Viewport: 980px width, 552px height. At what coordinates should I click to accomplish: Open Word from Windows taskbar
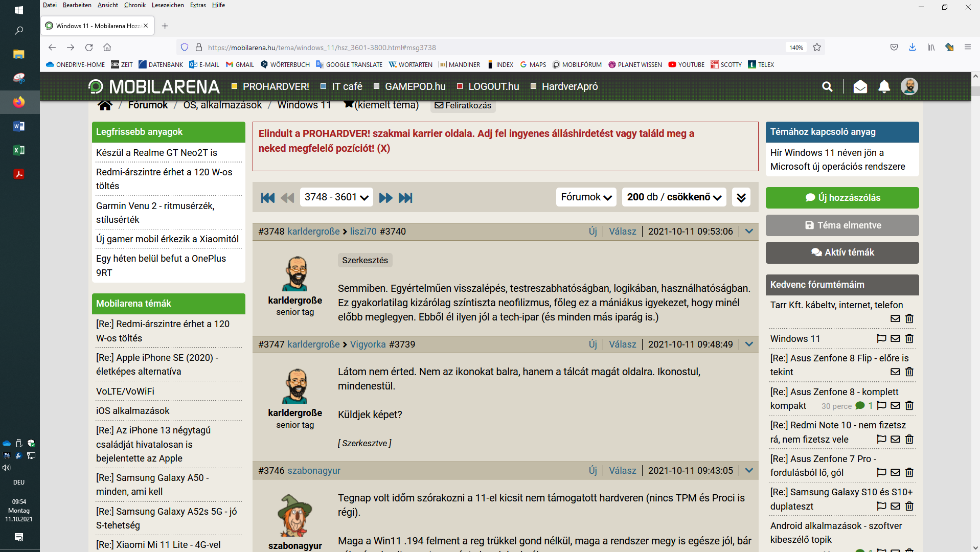[x=19, y=126]
